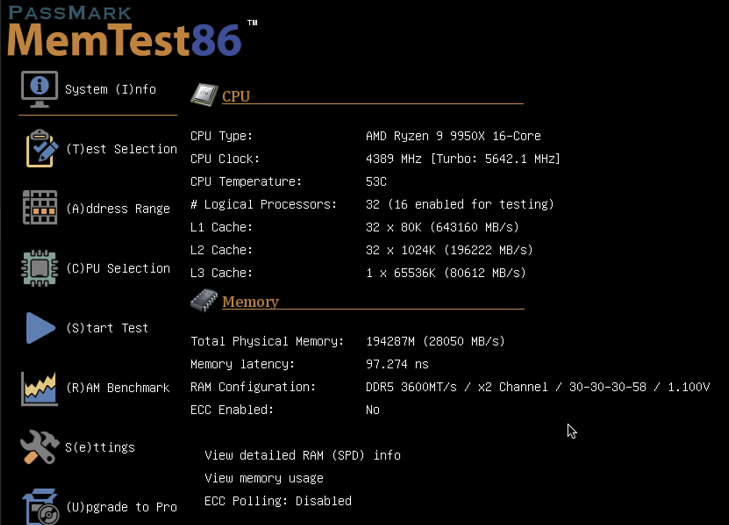Click the CPU Selection chip icon
This screenshot has width=729, height=525.
click(40, 268)
